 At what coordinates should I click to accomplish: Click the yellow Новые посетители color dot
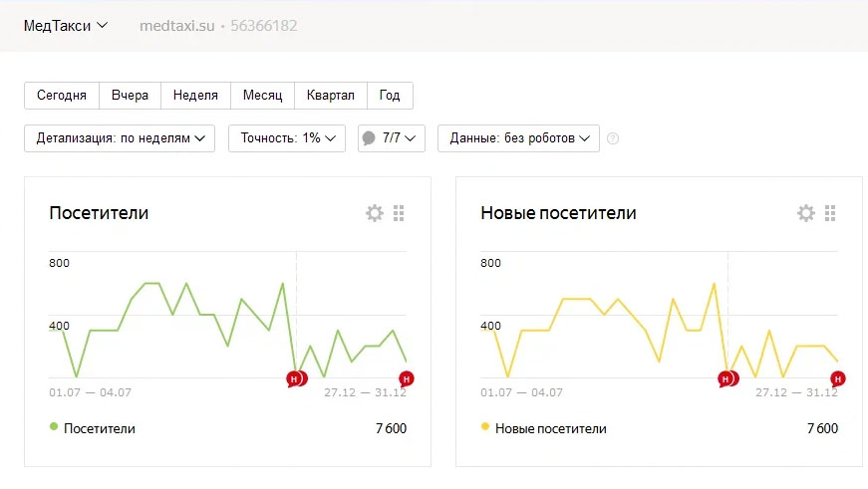(x=485, y=426)
